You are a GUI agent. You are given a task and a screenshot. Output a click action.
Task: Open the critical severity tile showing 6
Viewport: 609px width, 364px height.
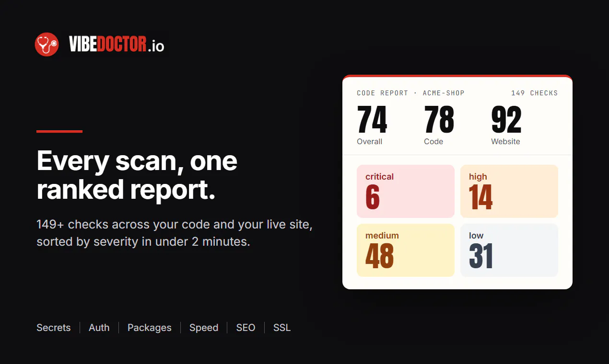tap(406, 191)
